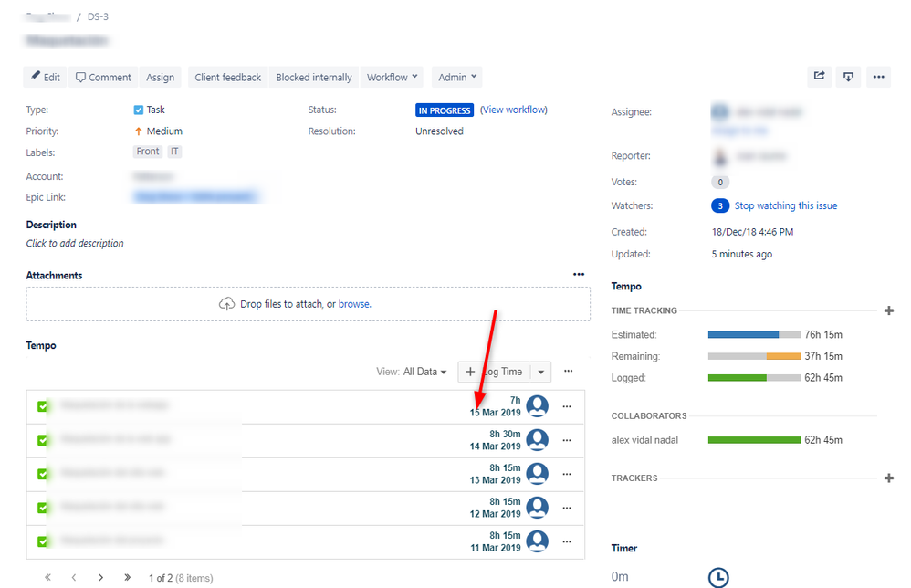
Task: Toggle the checkmark on 12 Mar 2019 worklog
Action: coord(42,508)
